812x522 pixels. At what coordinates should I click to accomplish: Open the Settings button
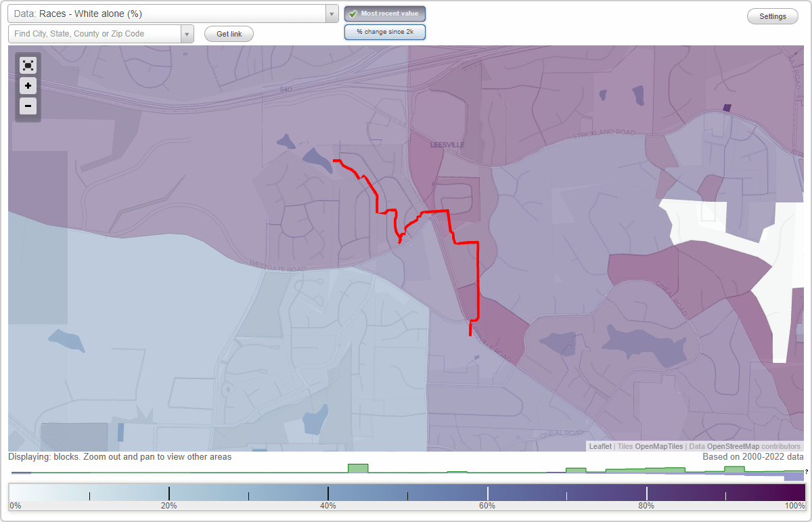coord(773,17)
